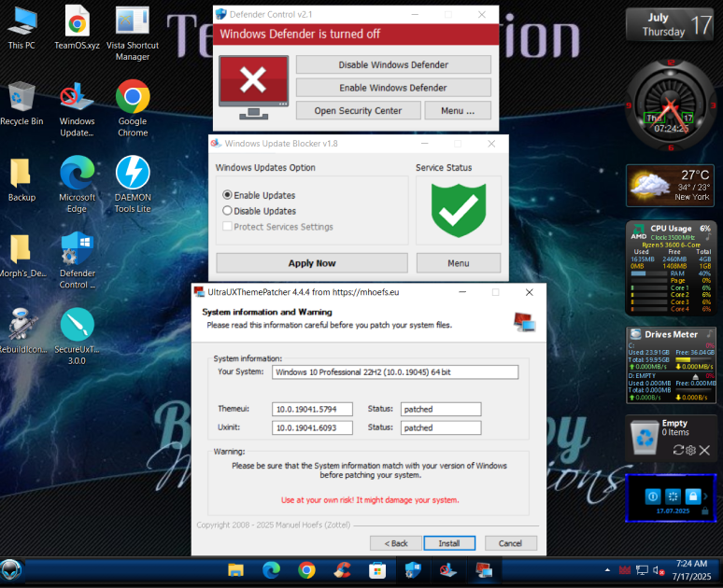Viewport: 723px width, 588px height.
Task: Click Apply Now in Update Blocker
Action: pos(312,263)
